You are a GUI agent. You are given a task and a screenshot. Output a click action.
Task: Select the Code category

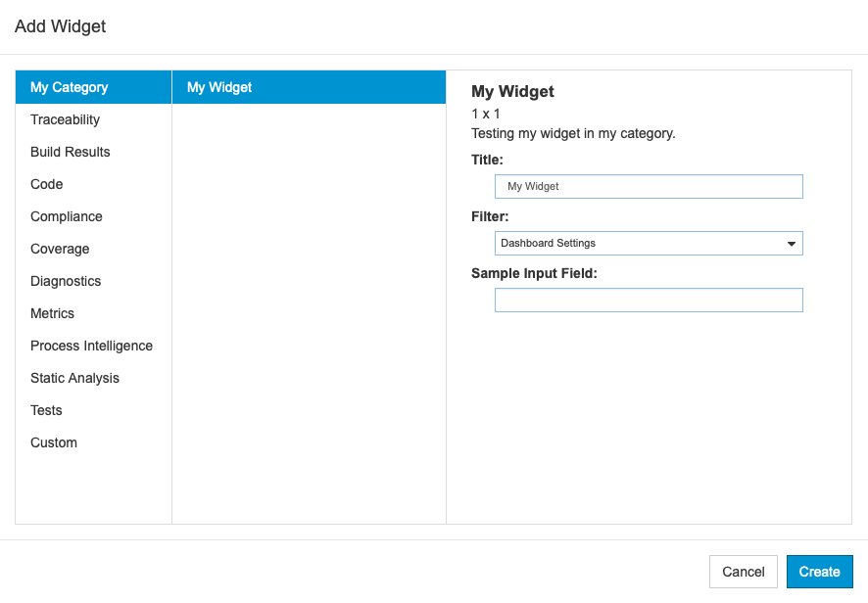click(x=93, y=184)
